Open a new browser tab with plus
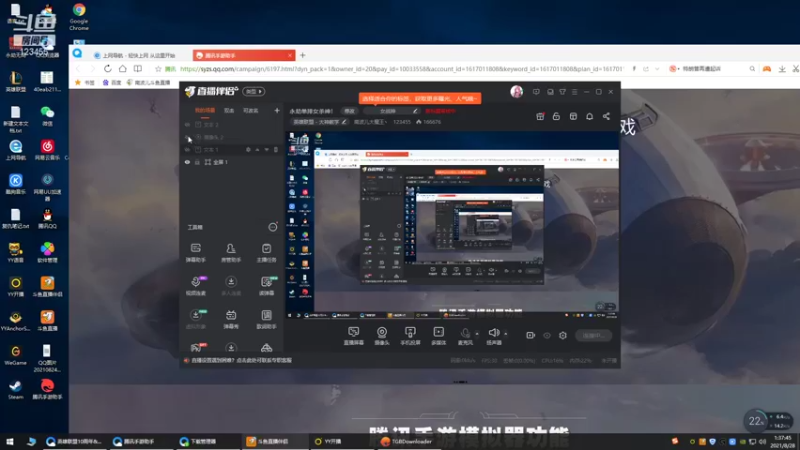Screen dimensions: 800x450 303,55
